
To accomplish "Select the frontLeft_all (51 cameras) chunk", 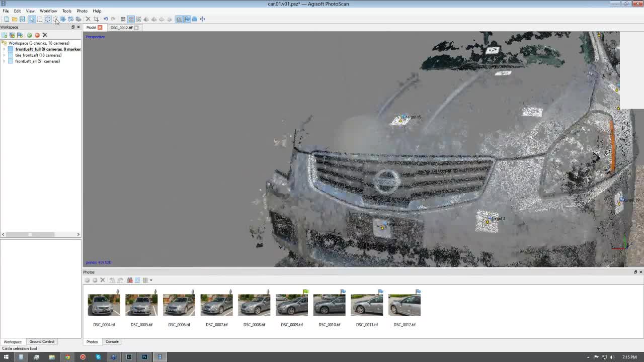I will tap(38, 61).
